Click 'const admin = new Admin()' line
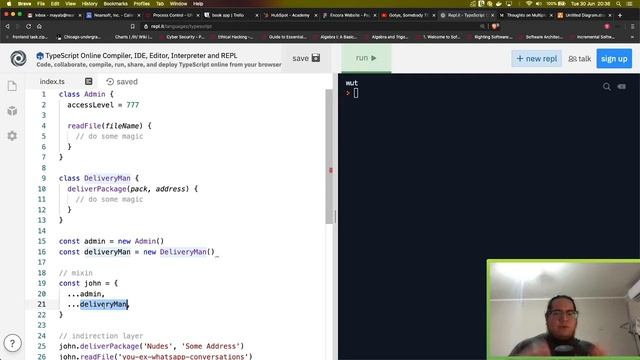 tap(111, 241)
